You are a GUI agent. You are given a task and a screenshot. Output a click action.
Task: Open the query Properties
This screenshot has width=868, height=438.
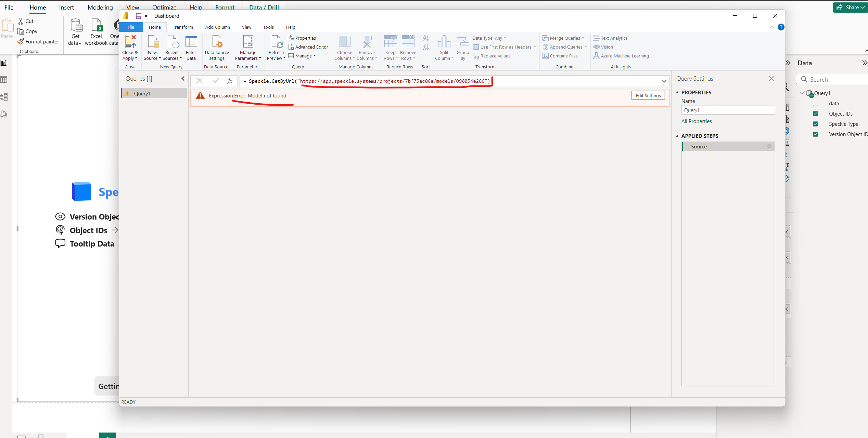pyautogui.click(x=302, y=38)
